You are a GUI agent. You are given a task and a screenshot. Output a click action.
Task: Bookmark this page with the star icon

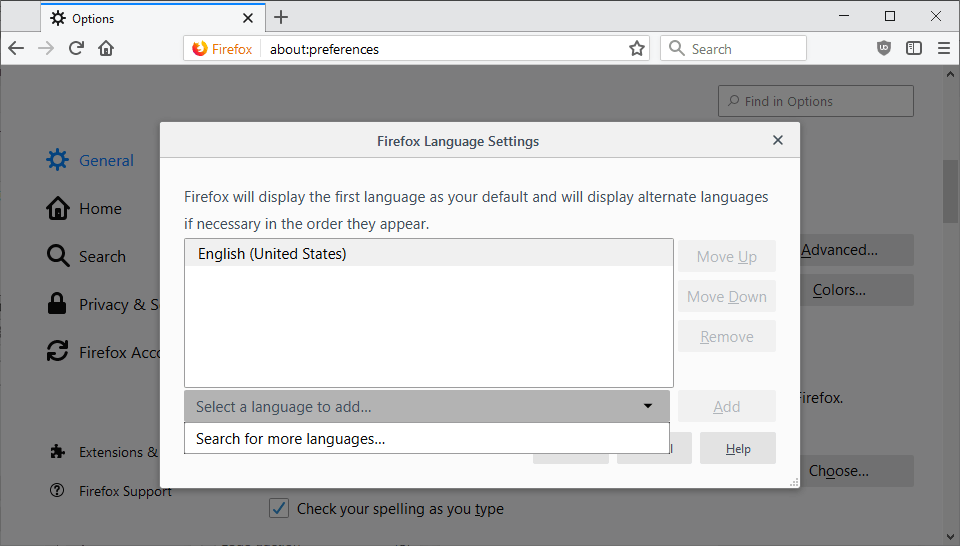pos(637,48)
